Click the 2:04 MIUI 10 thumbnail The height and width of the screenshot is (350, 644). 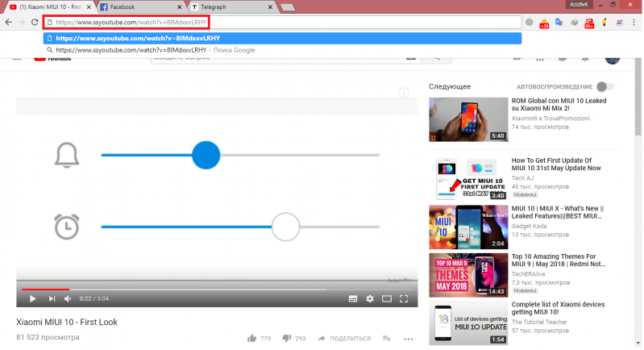tap(468, 227)
